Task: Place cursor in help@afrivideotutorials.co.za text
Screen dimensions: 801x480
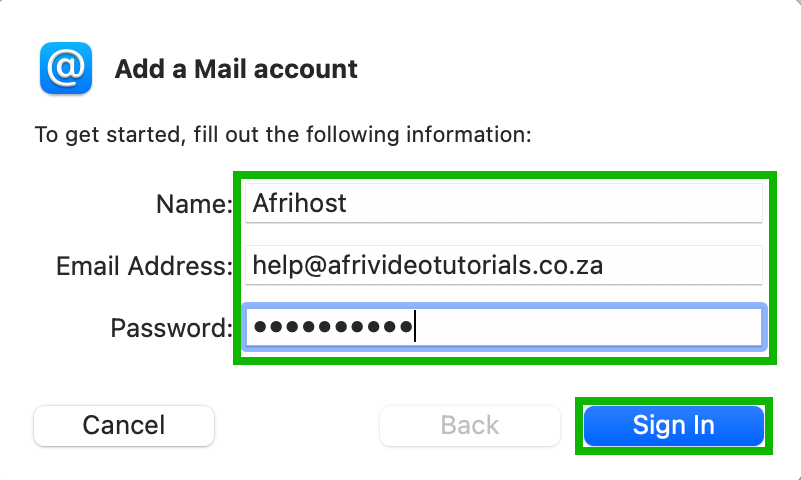Action: [427, 265]
